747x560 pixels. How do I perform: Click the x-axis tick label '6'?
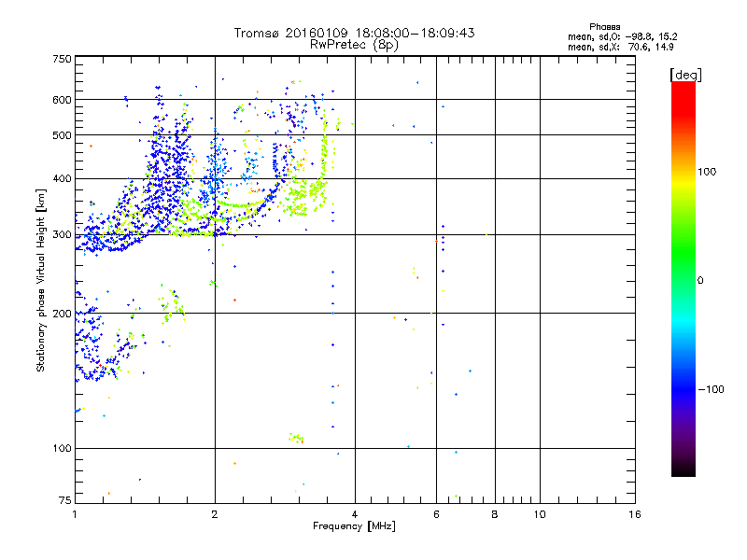tap(436, 514)
